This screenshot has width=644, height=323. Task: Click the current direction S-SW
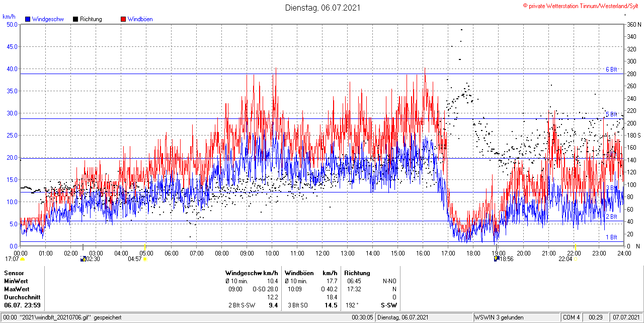point(388,305)
